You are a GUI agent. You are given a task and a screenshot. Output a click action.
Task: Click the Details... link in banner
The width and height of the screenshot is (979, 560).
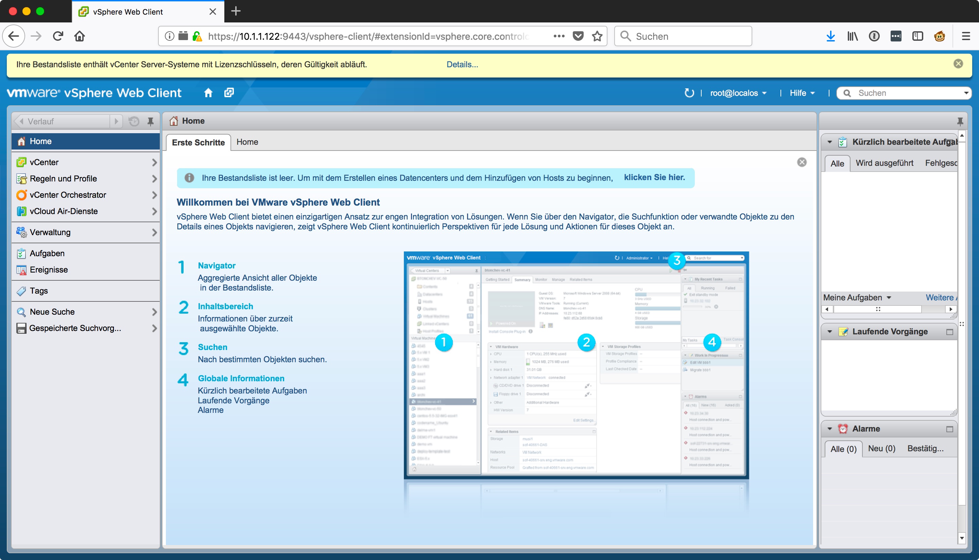462,65
